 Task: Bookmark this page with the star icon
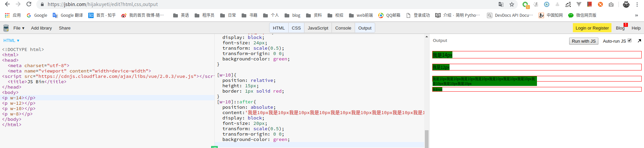tap(512, 4)
